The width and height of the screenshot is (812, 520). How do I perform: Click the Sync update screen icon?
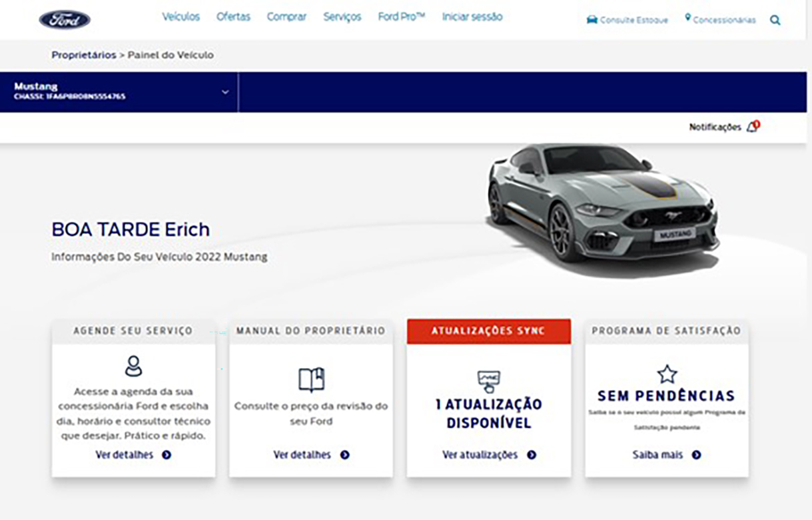click(x=488, y=381)
